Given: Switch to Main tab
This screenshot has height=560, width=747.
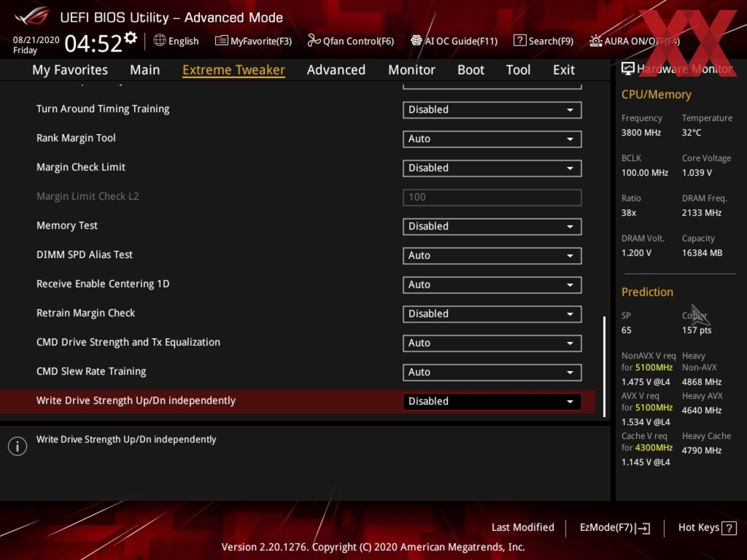Looking at the screenshot, I should tap(145, 70).
